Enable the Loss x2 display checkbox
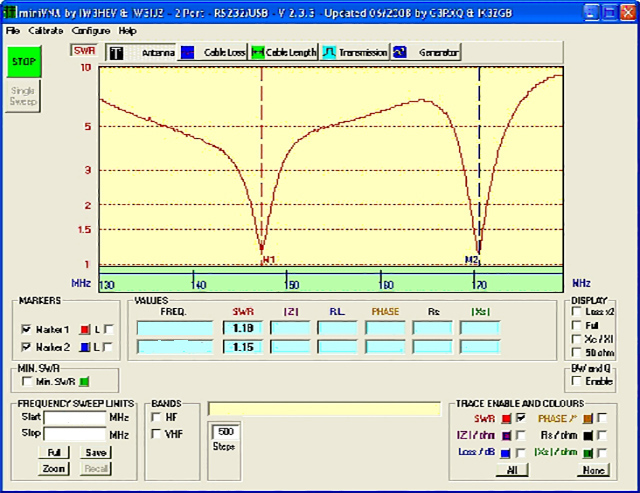The image size is (640, 493). pyautogui.click(x=577, y=312)
